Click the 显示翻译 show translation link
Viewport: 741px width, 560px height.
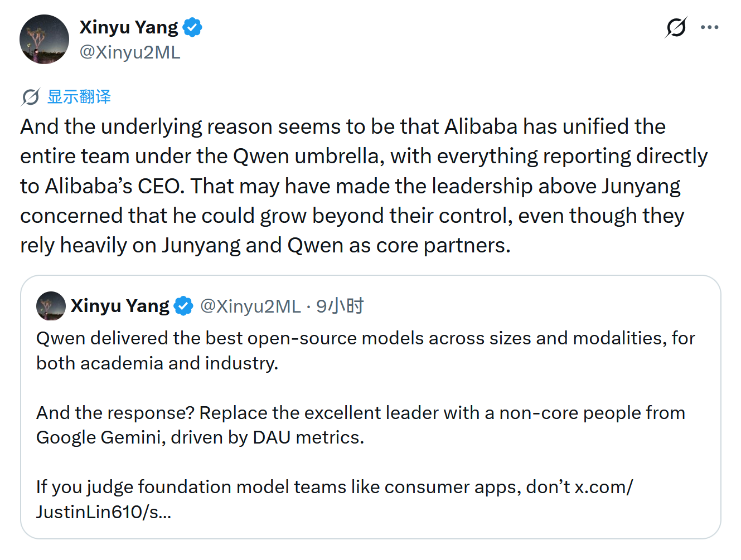point(79,97)
